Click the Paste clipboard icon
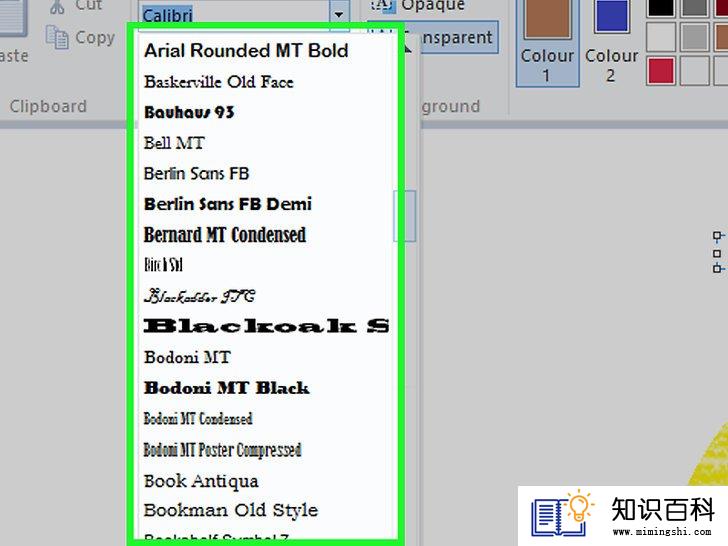This screenshot has width=728, height=546. (x=12, y=18)
